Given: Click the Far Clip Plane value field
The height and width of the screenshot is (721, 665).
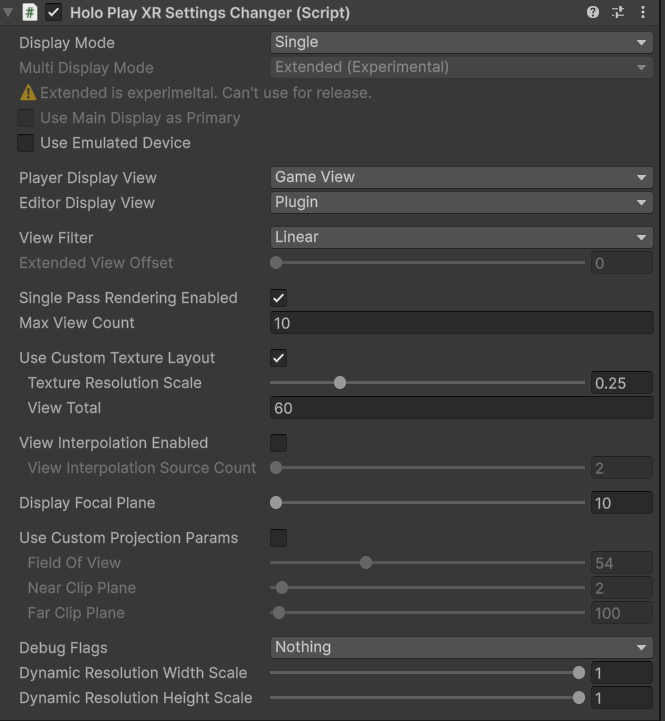Looking at the screenshot, I should [622, 613].
